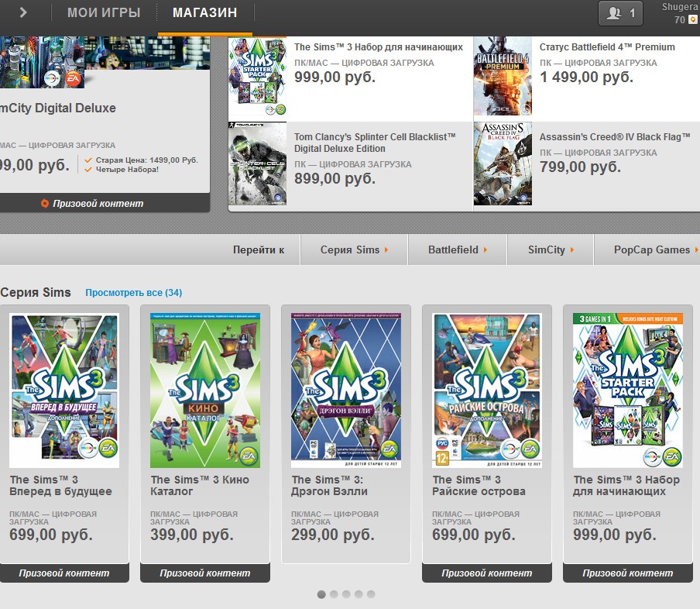Switch to the МАГАЗИН tab
700x609 pixels.
(205, 12)
